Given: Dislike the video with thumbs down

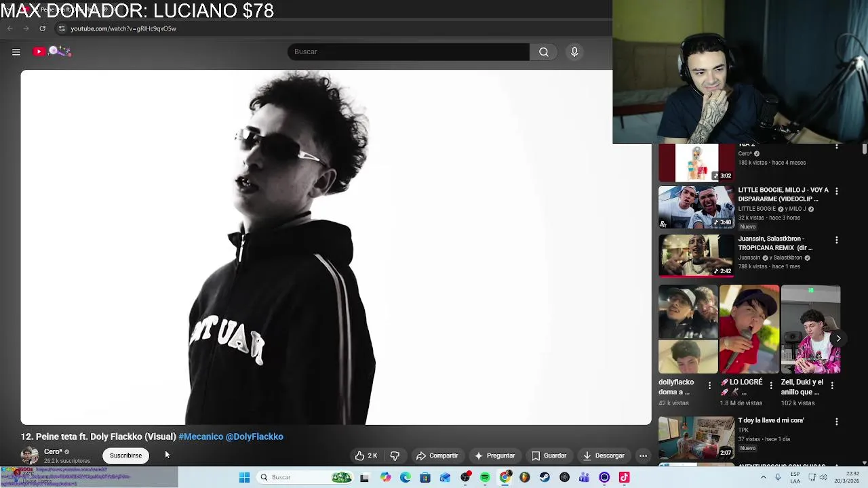Looking at the screenshot, I should click(x=395, y=455).
